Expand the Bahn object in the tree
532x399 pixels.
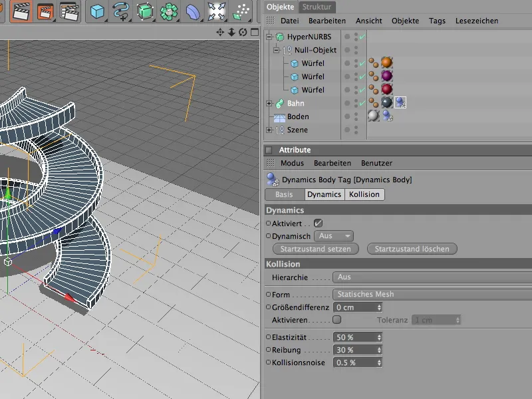pyautogui.click(x=268, y=103)
